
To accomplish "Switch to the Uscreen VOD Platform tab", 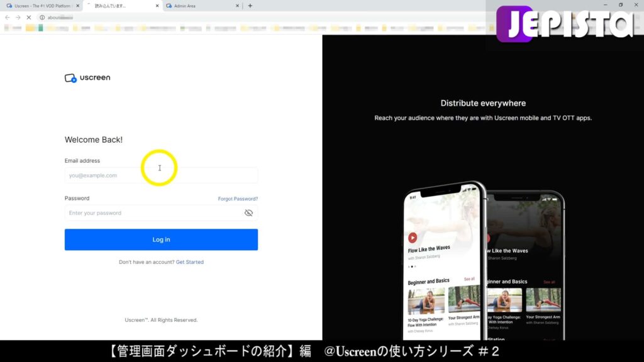I will pyautogui.click(x=41, y=6).
